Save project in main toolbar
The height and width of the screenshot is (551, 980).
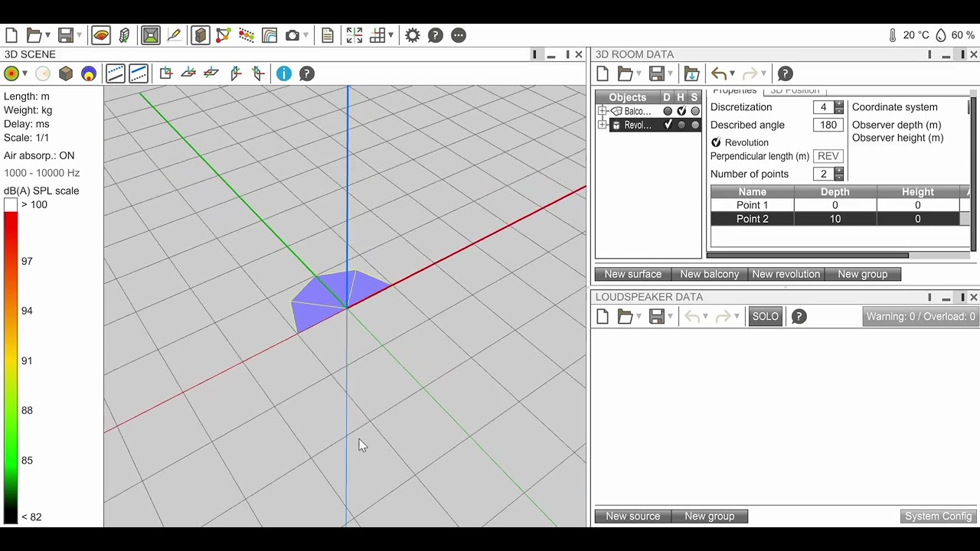[65, 35]
